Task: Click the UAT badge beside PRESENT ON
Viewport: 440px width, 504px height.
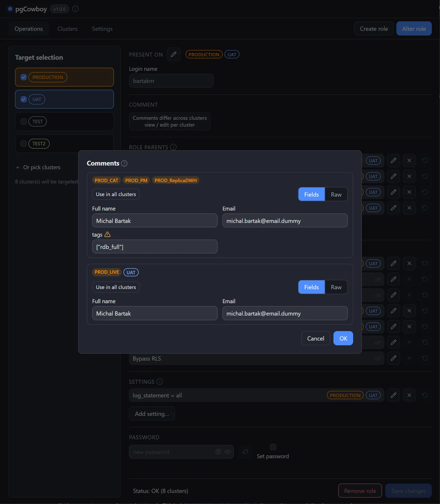Action: (x=232, y=54)
